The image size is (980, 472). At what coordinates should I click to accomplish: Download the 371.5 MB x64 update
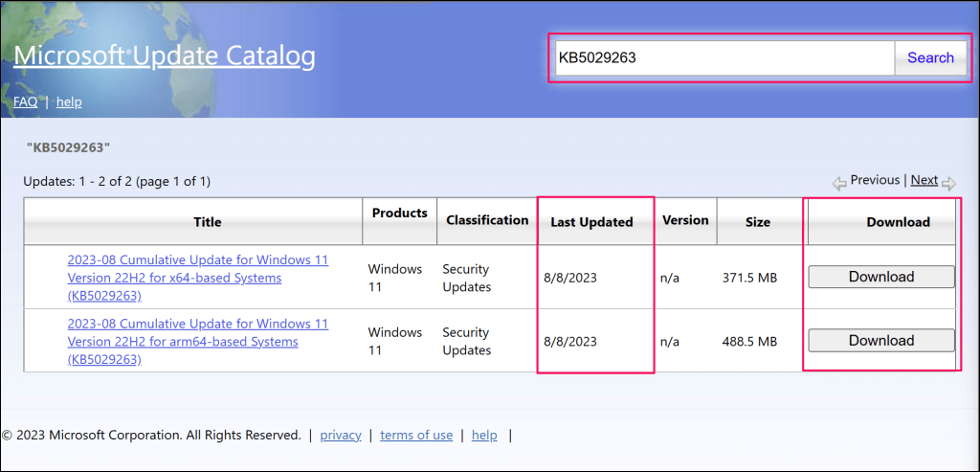(x=881, y=277)
